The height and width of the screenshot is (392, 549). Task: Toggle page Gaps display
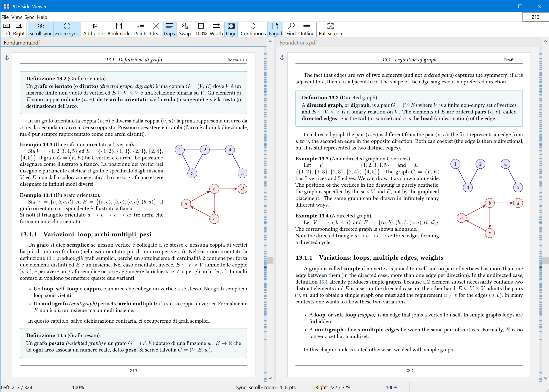click(169, 29)
